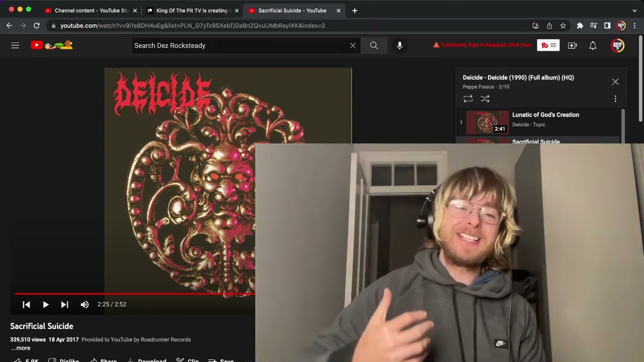Open the TubeBuddy menu button
The image size is (644, 362).
(x=548, y=45)
